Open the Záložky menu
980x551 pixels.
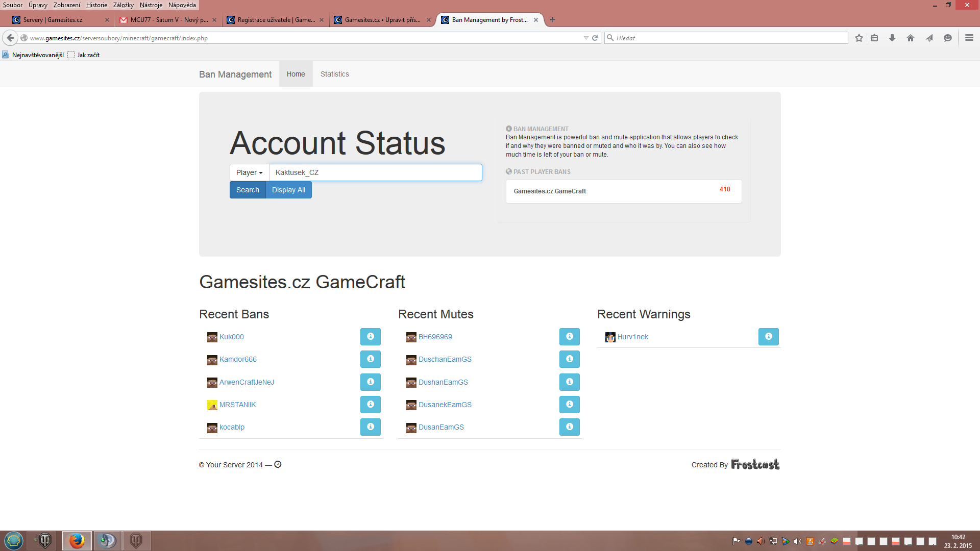pyautogui.click(x=123, y=5)
